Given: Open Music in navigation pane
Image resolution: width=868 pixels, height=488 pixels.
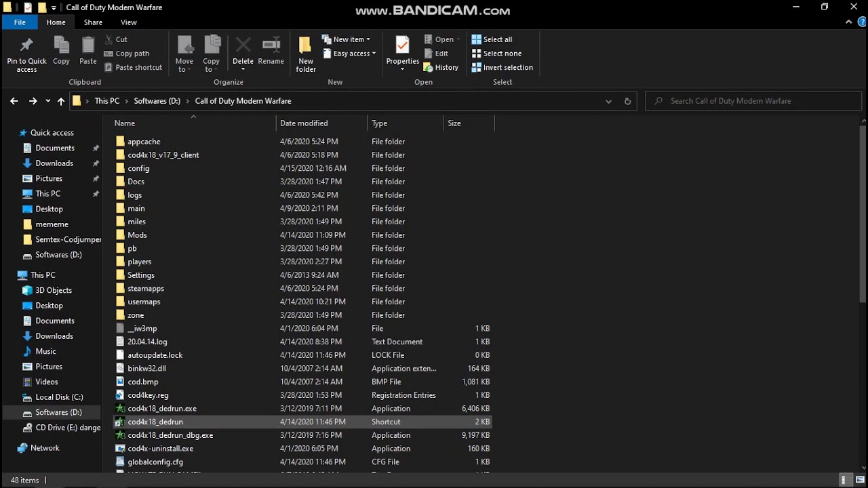Looking at the screenshot, I should coord(39,351).
